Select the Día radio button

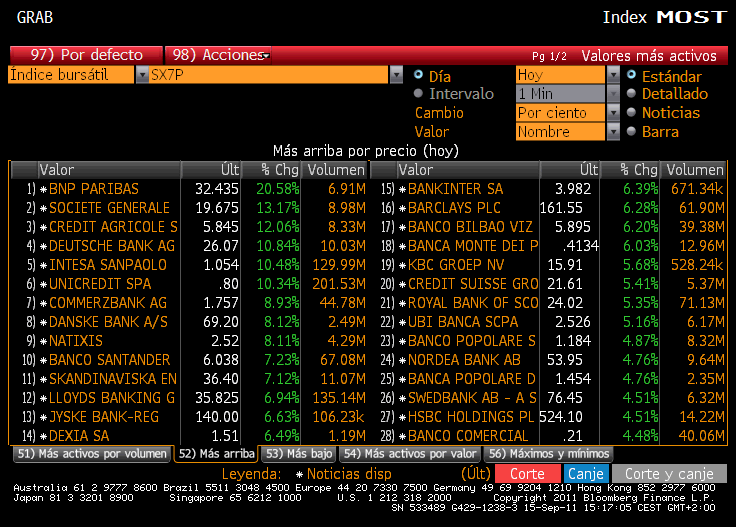(418, 75)
